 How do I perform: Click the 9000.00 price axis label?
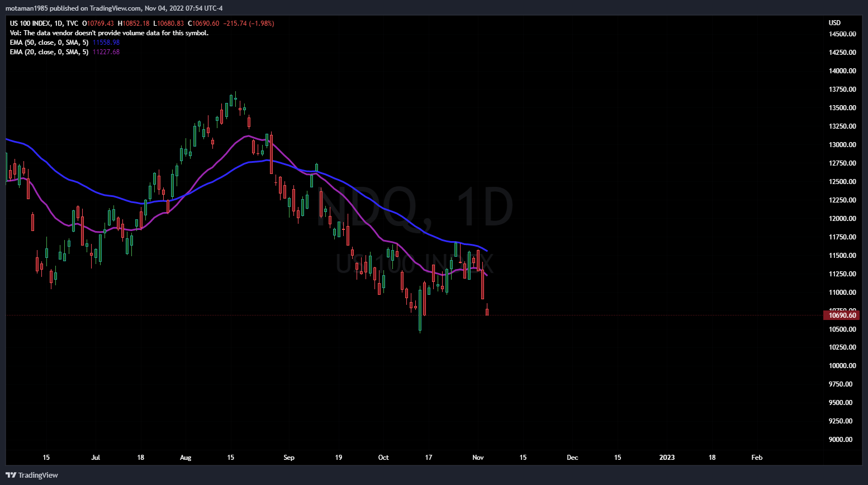pyautogui.click(x=841, y=440)
